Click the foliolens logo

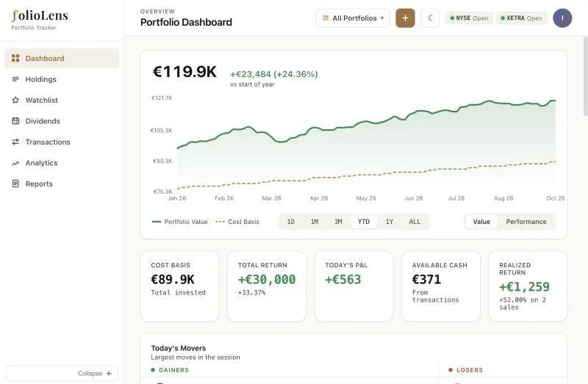tap(40, 15)
